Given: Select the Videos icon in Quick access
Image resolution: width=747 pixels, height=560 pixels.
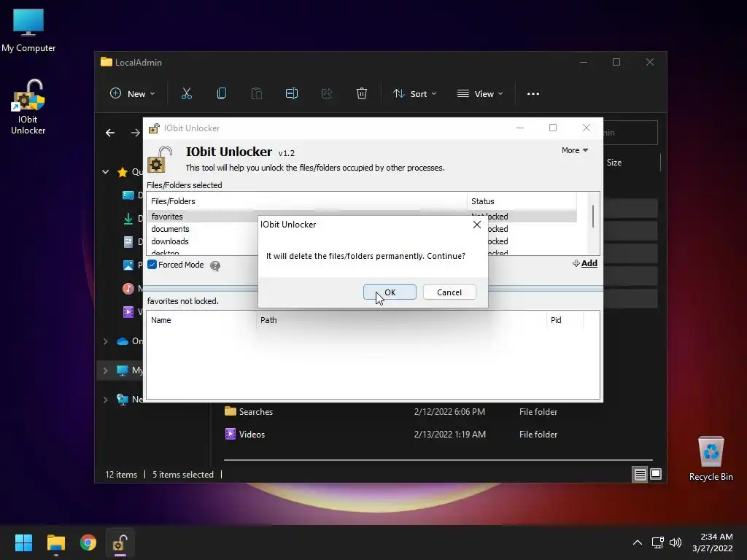Looking at the screenshot, I should click(128, 312).
